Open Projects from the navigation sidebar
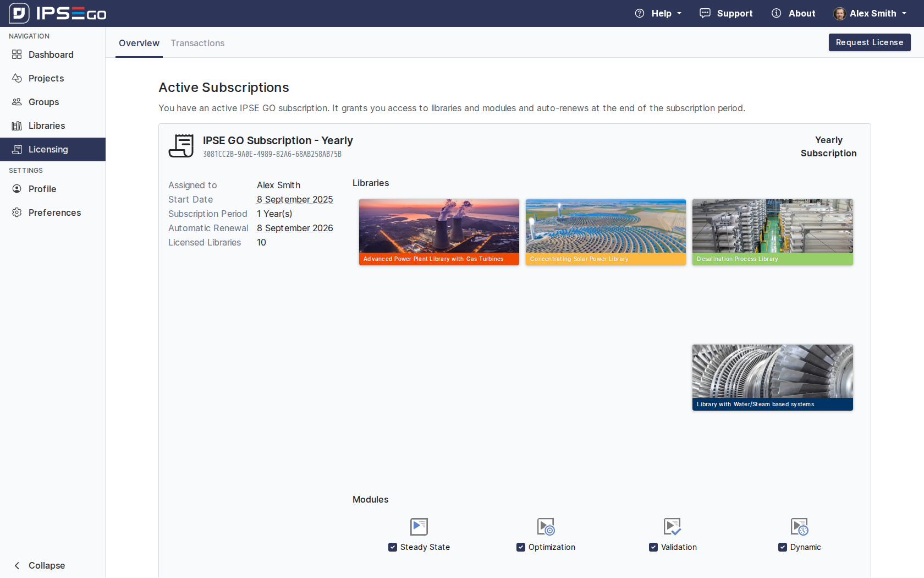Viewport: 924px width, 578px height. [x=46, y=78]
